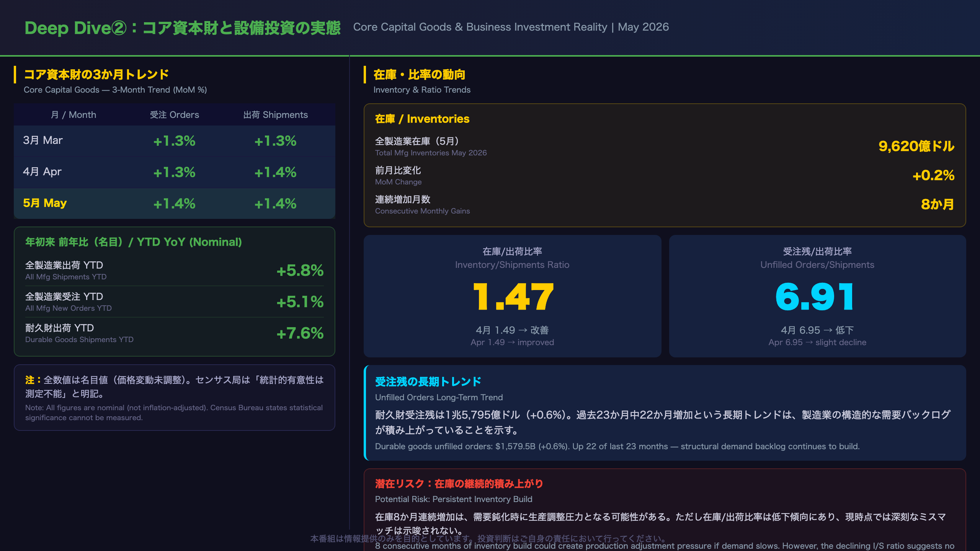Click the +5.8% shipments YTD value
980x551 pixels.
[300, 270]
